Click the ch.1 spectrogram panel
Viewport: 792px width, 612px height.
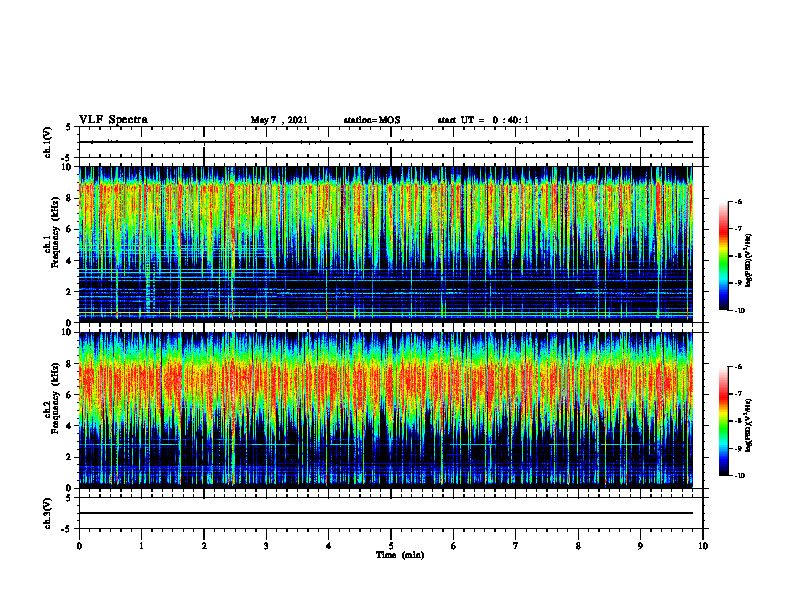386,244
